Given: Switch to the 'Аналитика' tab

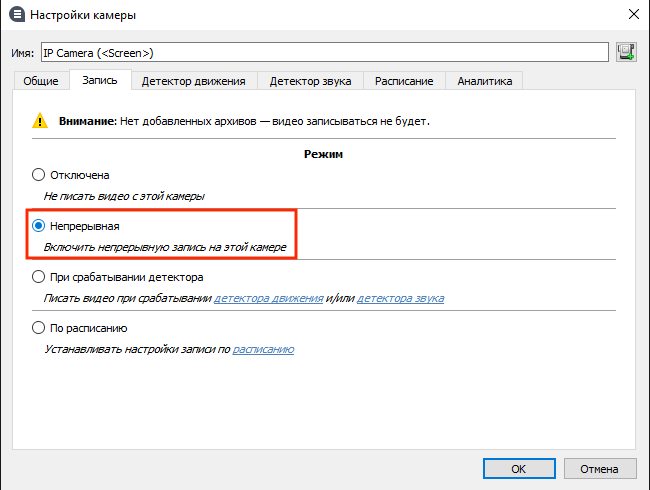Looking at the screenshot, I should [x=484, y=81].
